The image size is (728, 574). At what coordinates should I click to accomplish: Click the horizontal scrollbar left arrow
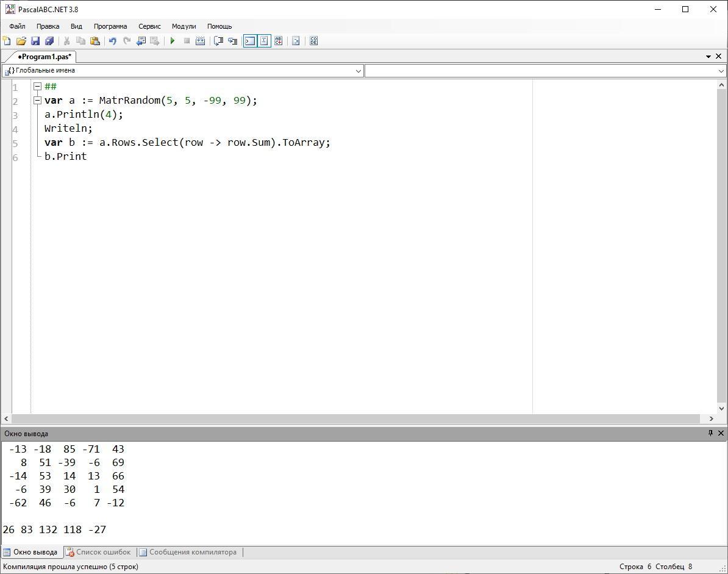(x=6, y=419)
